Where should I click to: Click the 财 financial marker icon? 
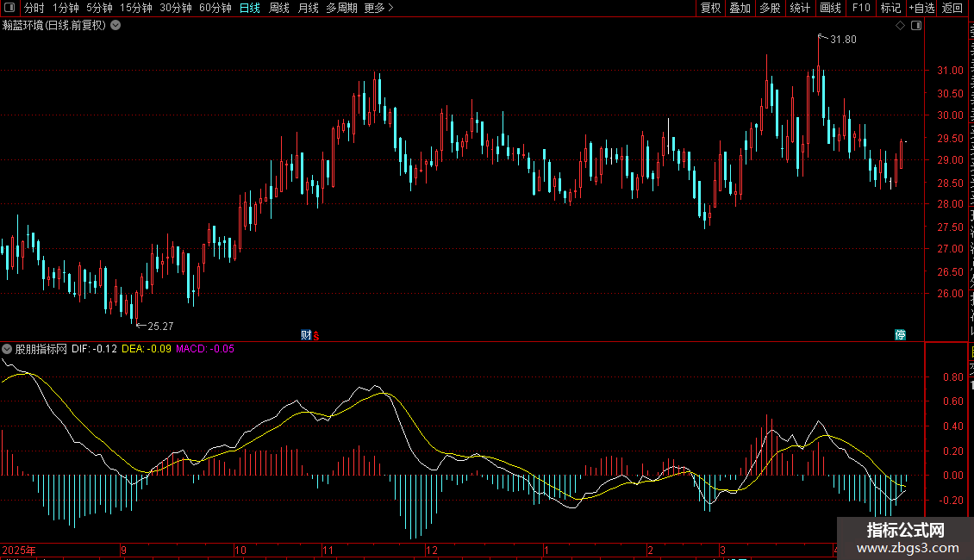305,335
